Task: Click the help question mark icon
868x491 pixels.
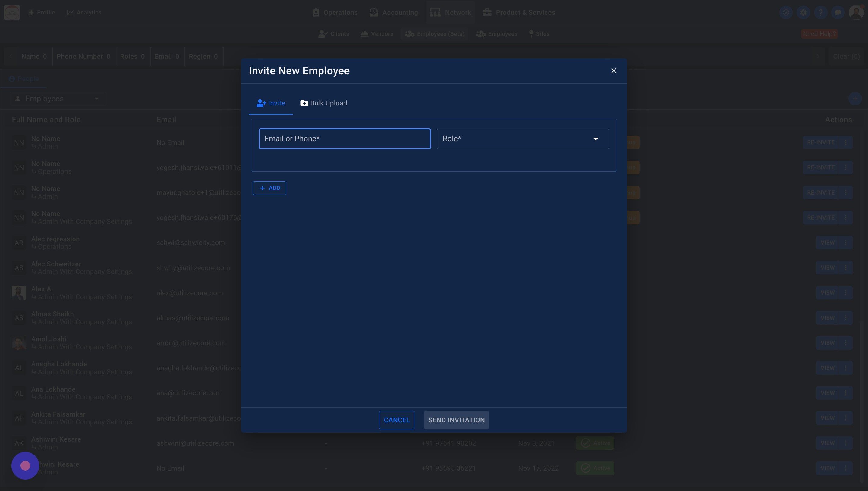Action: (x=820, y=12)
